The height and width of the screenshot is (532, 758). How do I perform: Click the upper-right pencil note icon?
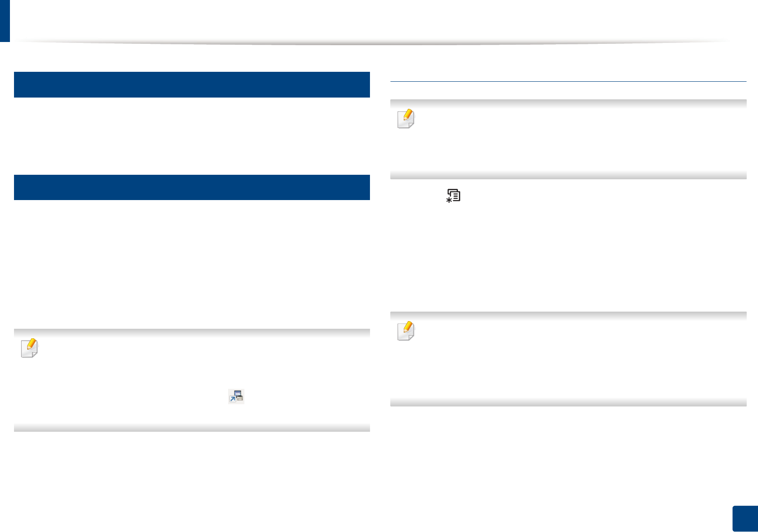406,119
